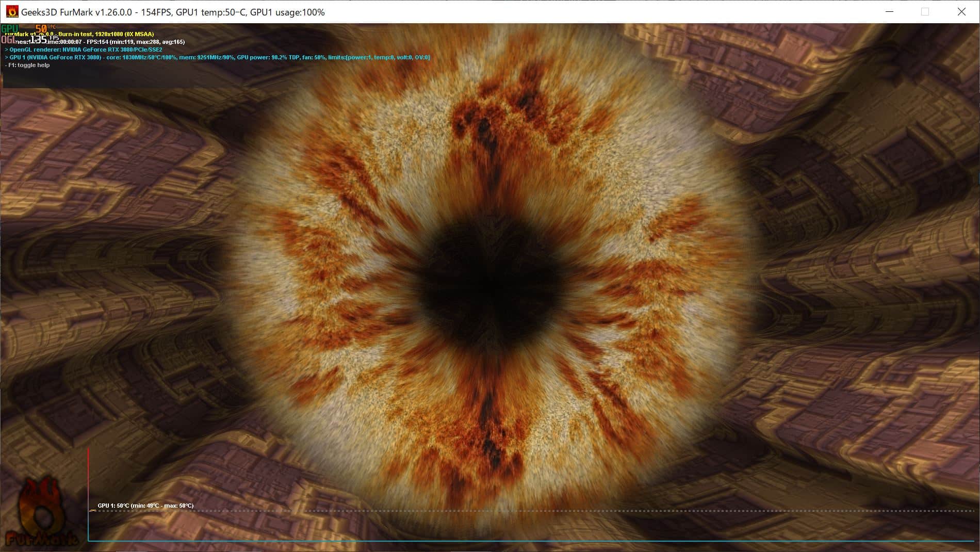Click the orange 50 °C overlay temperature reading

[x=45, y=29]
